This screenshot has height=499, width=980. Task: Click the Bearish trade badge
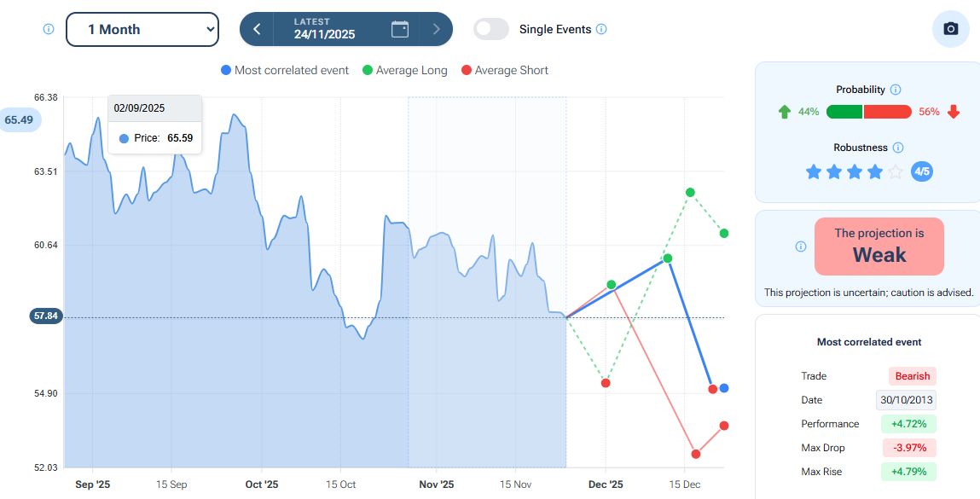[x=912, y=376]
